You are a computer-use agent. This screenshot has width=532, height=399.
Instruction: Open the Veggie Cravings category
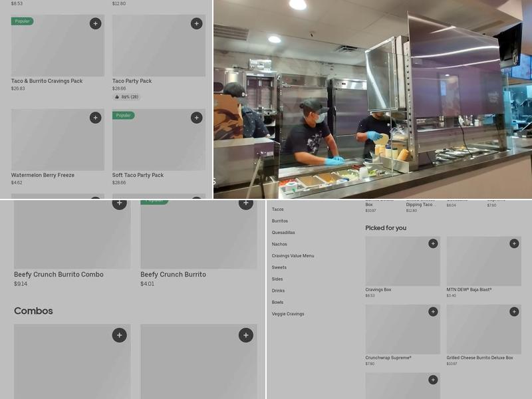point(288,314)
